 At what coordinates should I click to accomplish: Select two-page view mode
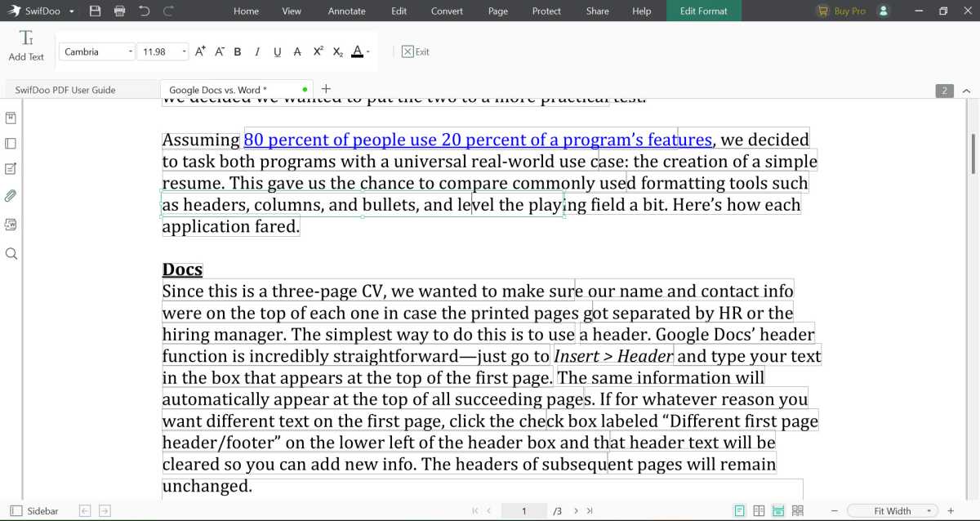click(759, 510)
